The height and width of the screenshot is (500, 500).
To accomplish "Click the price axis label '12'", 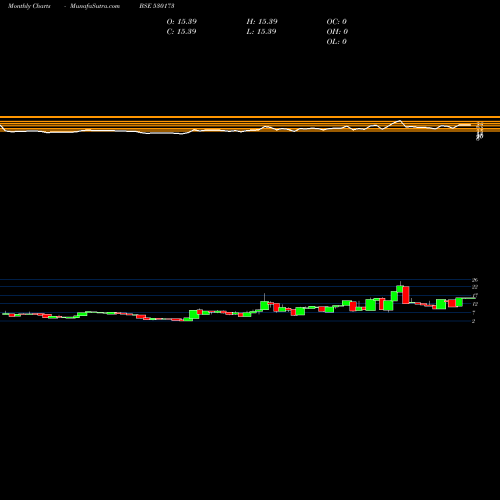I will coord(475,304).
